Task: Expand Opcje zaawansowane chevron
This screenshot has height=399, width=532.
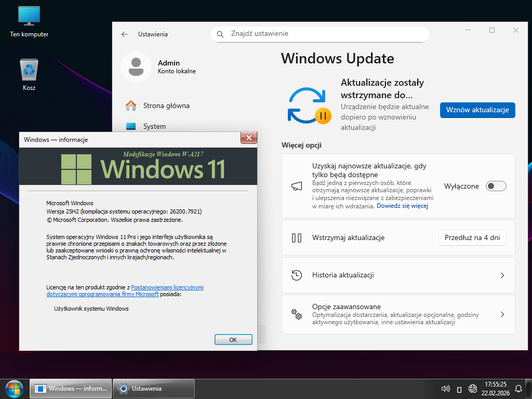Action: (502, 314)
